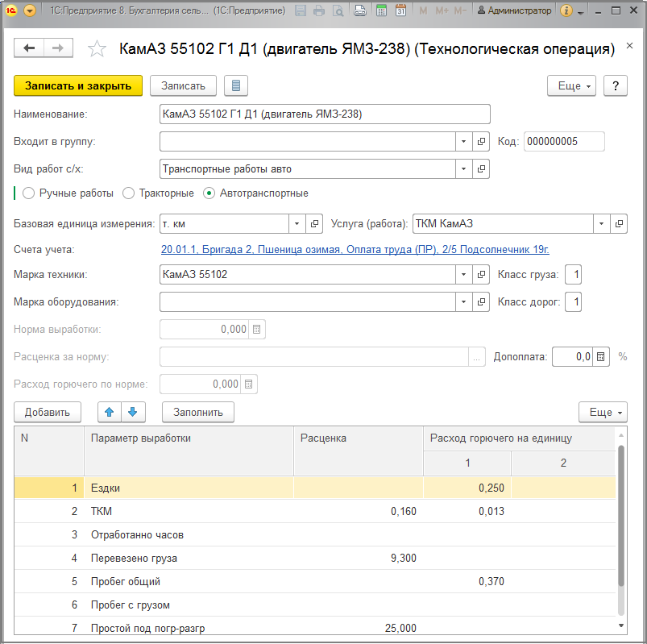Add form to favorites with star icon
The width and height of the screenshot is (647, 644).
[97, 48]
